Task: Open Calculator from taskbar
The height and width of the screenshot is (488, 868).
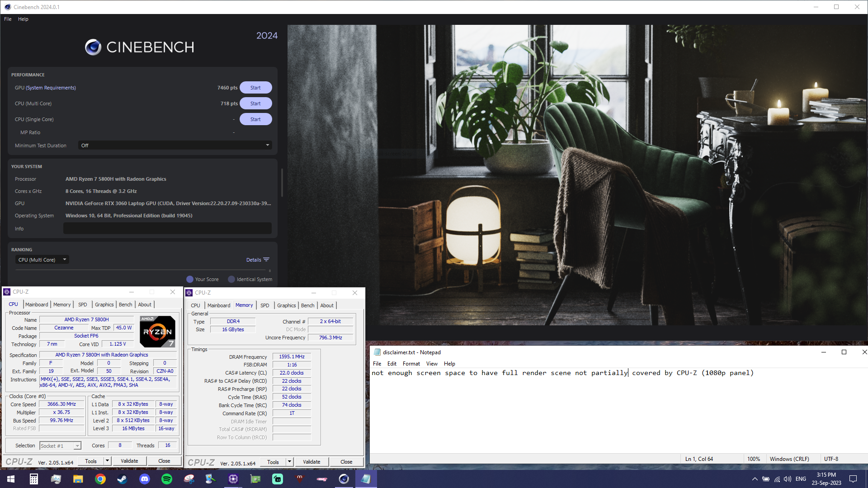Action: pos(33,479)
